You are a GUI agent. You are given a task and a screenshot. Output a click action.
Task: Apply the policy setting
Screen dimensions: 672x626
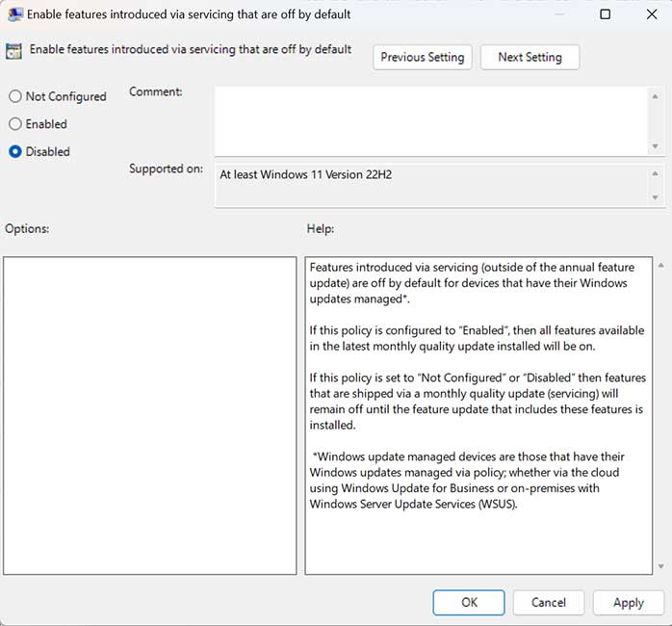628,602
